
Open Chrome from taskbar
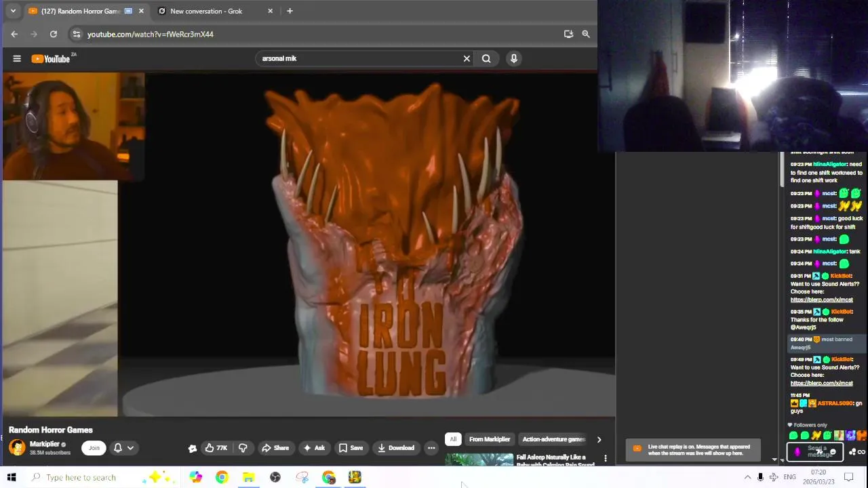point(222,477)
